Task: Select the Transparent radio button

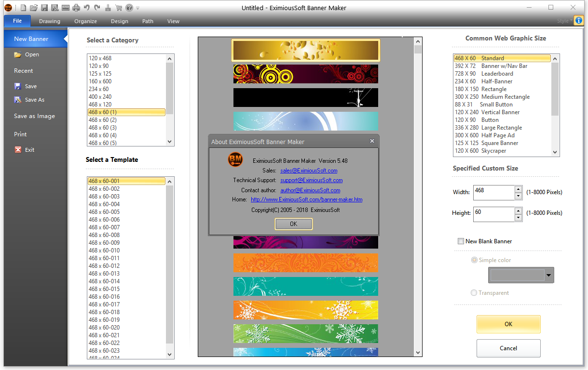Action: (474, 293)
